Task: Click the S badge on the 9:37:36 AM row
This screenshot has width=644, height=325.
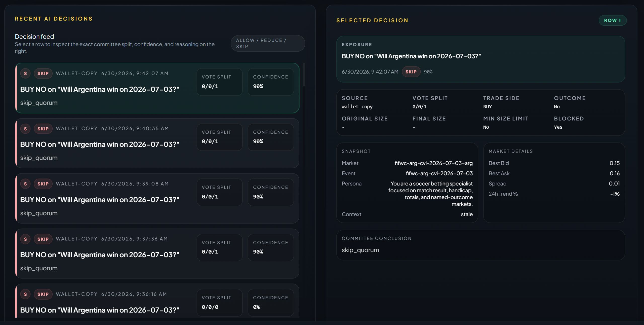Action: click(25, 239)
